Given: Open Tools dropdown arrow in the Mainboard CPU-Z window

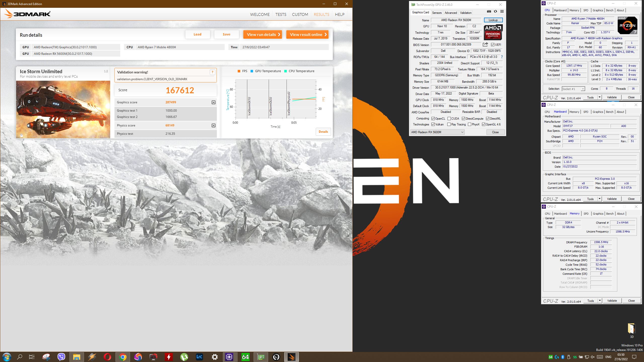Looking at the screenshot, I should tap(599, 199).
